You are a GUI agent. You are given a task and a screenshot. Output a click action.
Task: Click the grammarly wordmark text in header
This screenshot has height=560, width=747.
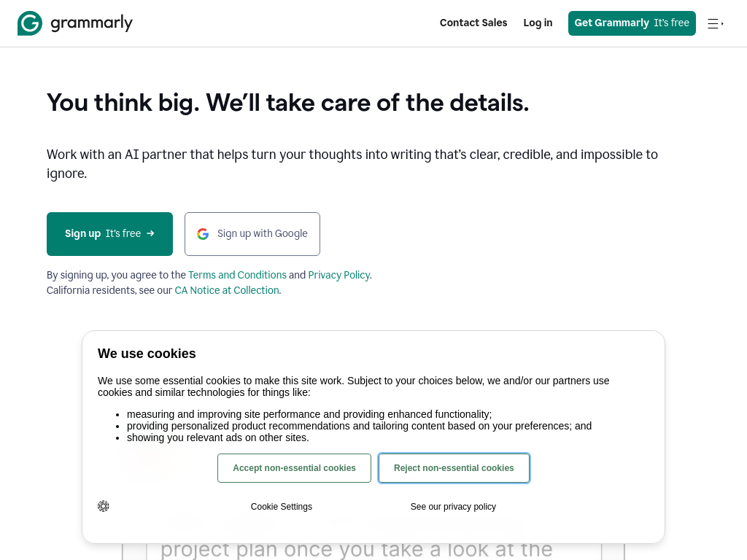(91, 23)
